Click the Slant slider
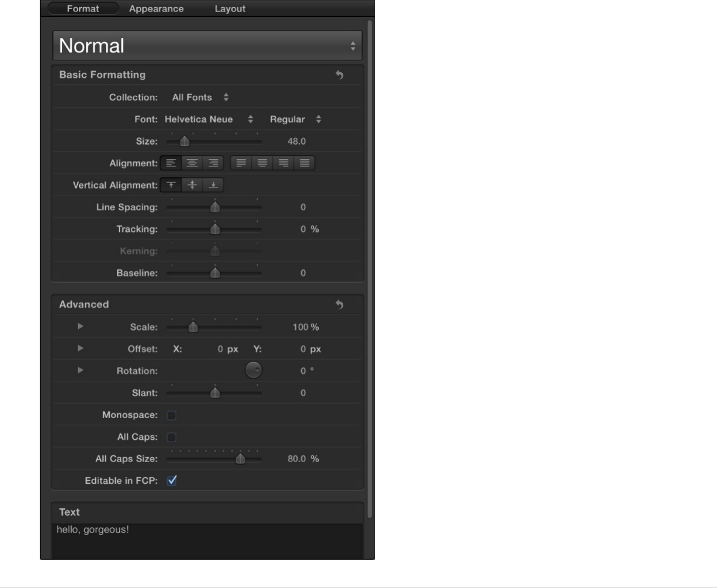The image size is (717, 588). coord(214,393)
